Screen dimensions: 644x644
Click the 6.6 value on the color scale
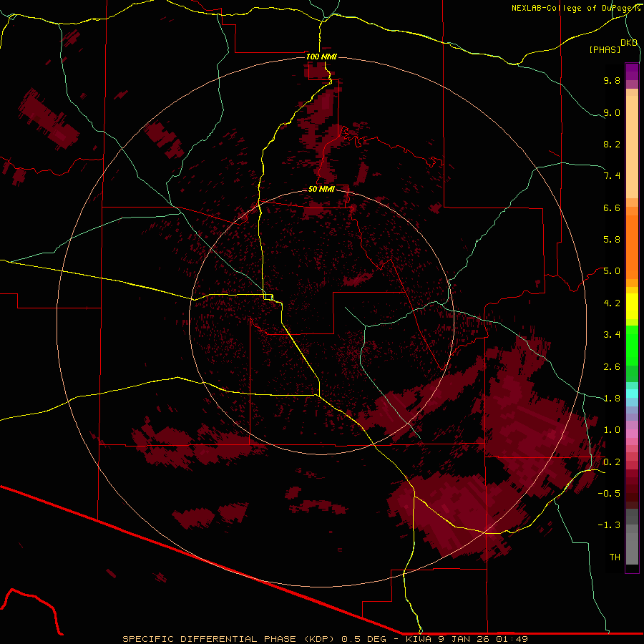(x=612, y=208)
